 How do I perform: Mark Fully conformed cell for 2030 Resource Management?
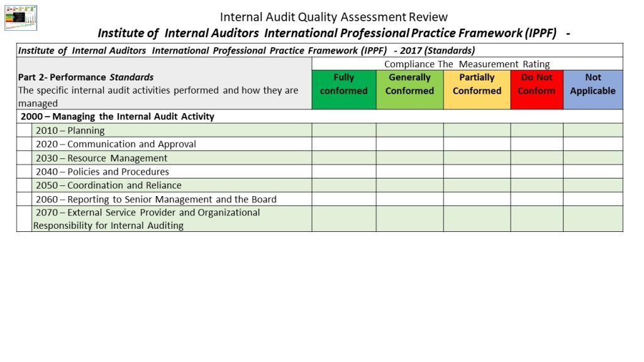click(x=344, y=158)
